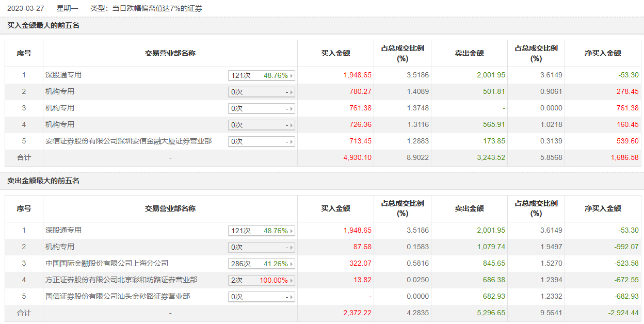Image resolution: width=644 pixels, height=324 pixels.
Task: Select net buy value 160.45
Action: [627, 124]
